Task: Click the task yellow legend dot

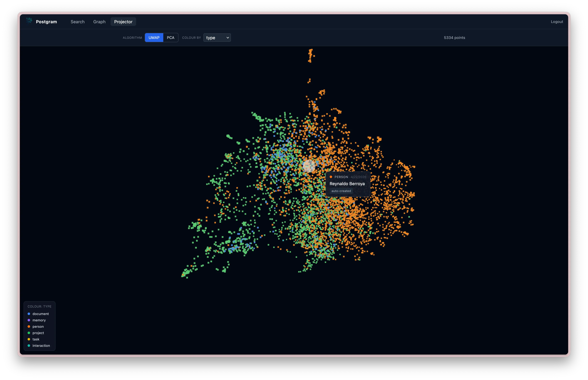Action: [29, 339]
